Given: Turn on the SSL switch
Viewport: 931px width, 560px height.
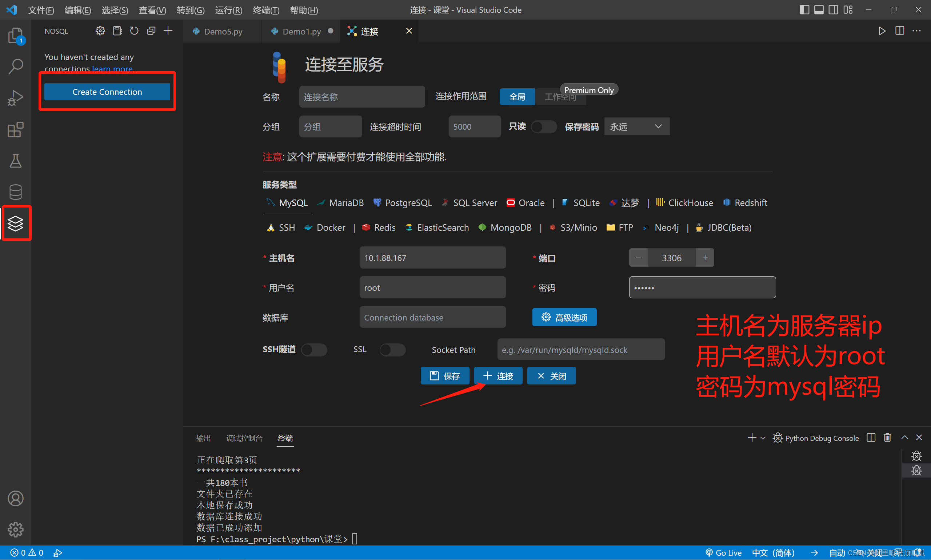Looking at the screenshot, I should 392,350.
